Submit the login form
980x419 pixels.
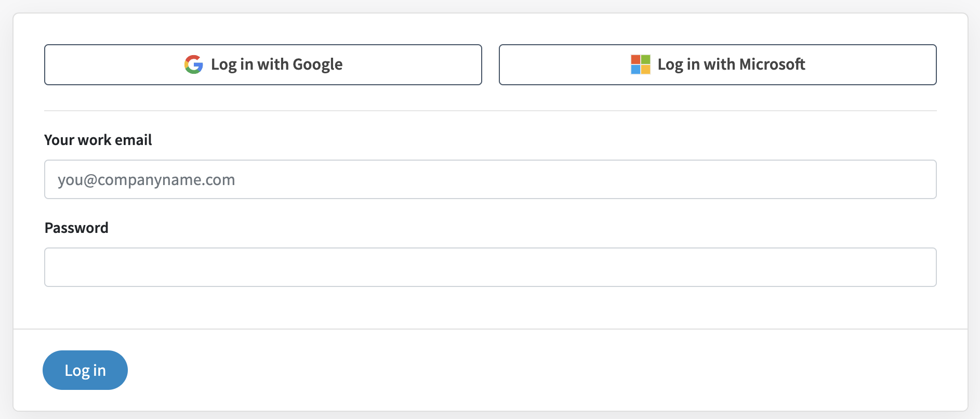[x=85, y=370]
